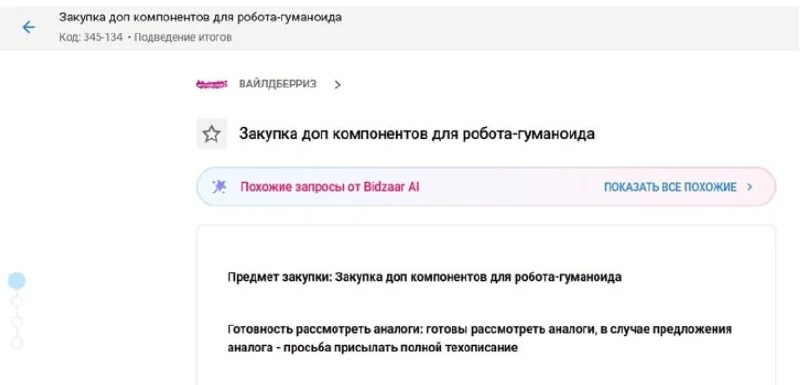Viewport: 800px width, 385px height.
Task: Click the Bidzaar AI sparkle icon
Action: (x=219, y=187)
